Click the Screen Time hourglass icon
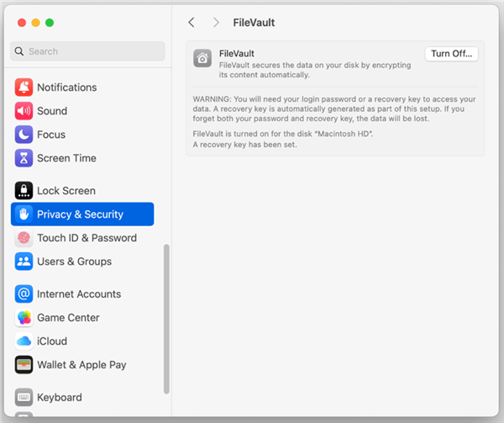This screenshot has height=423, width=504. [24, 158]
